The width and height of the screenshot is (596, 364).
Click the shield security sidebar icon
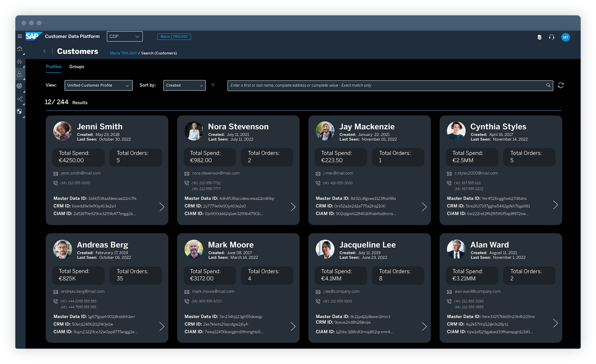(20, 112)
